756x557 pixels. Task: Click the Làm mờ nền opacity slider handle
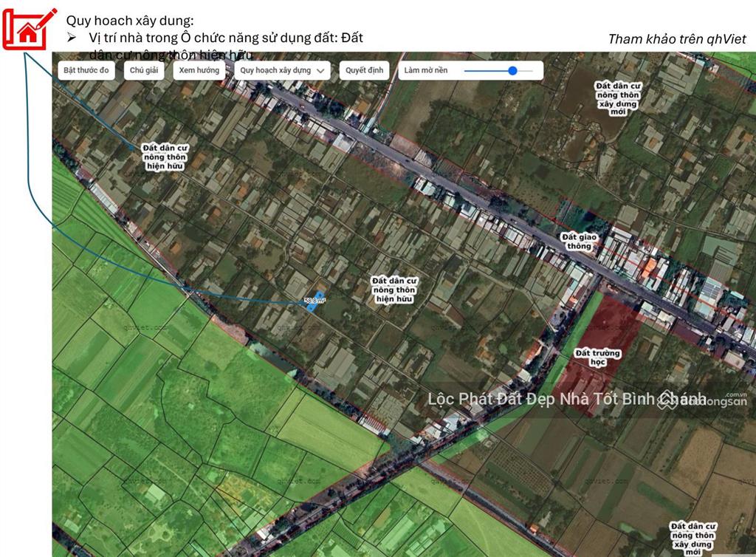click(x=512, y=71)
